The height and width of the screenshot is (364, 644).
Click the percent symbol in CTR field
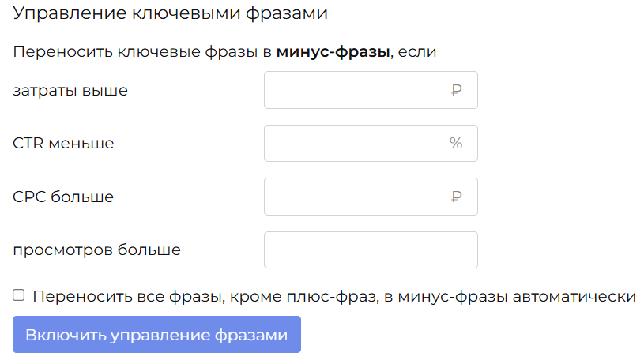coord(456,143)
